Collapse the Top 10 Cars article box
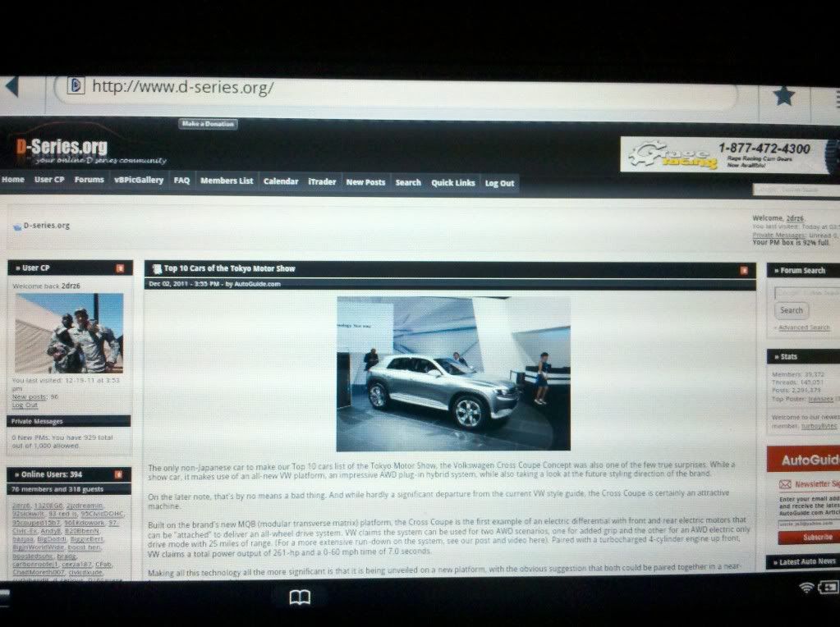 pyautogui.click(x=744, y=270)
